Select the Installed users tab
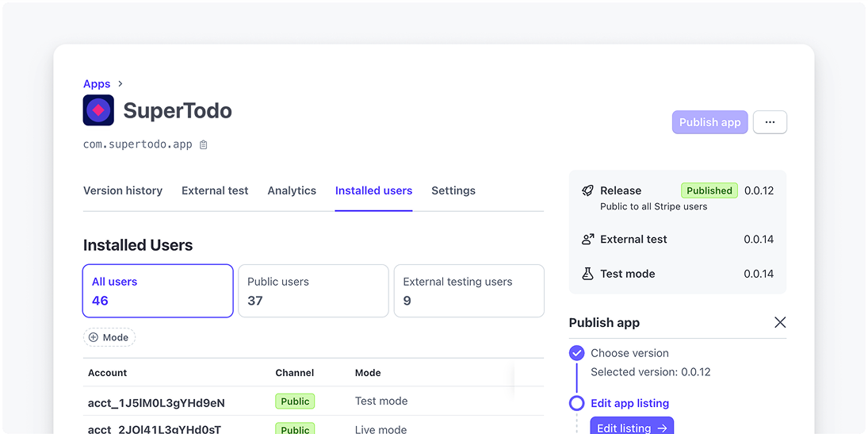The height and width of the screenshot is (434, 868). 373,190
